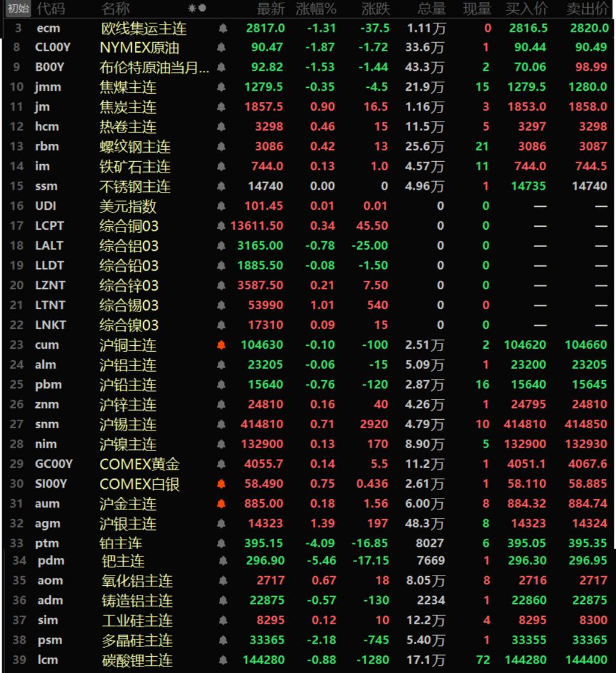Select code ptm 铂主连 row

click(x=309, y=543)
